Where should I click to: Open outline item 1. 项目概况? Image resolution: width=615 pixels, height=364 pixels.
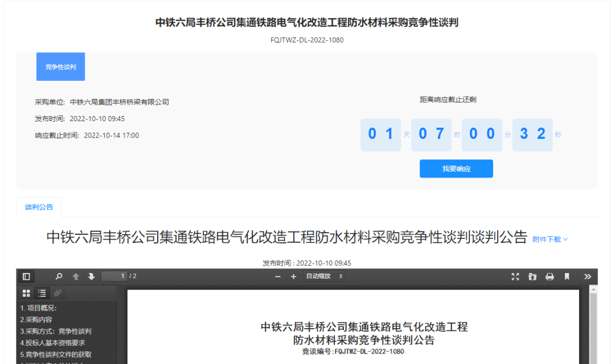(x=39, y=308)
